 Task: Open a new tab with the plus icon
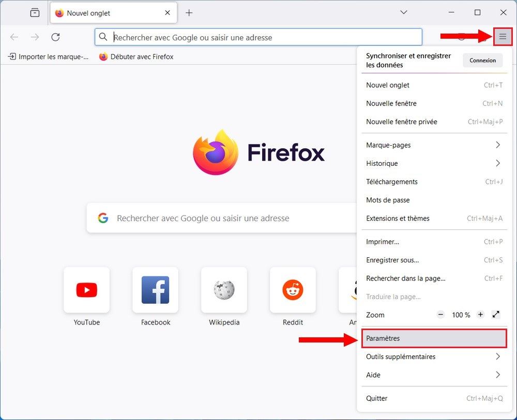click(189, 12)
